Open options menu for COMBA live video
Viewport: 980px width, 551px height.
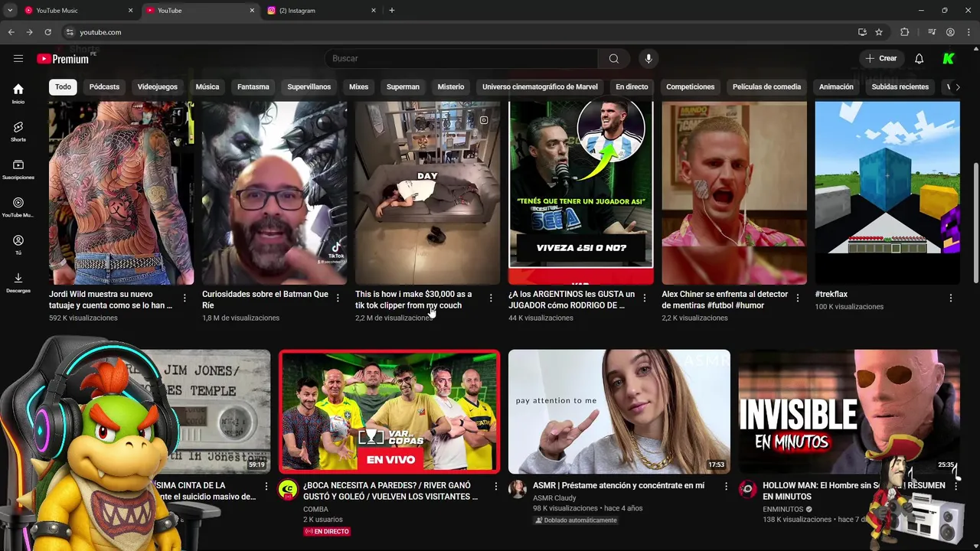tap(495, 487)
